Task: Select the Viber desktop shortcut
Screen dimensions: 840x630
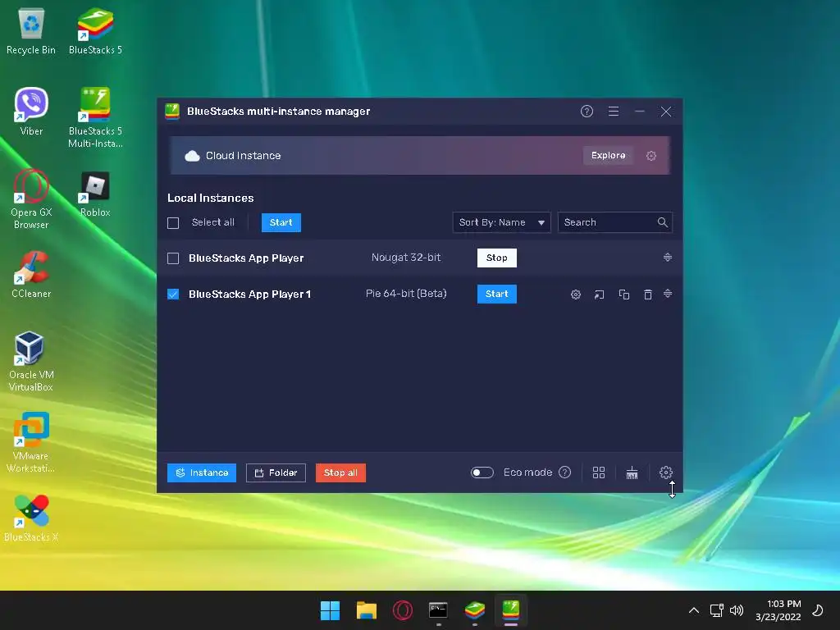Action: pyautogui.click(x=31, y=112)
